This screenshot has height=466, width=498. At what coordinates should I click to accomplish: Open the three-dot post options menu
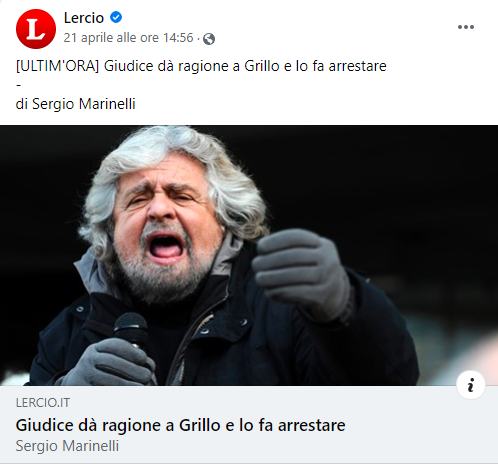pos(466,27)
